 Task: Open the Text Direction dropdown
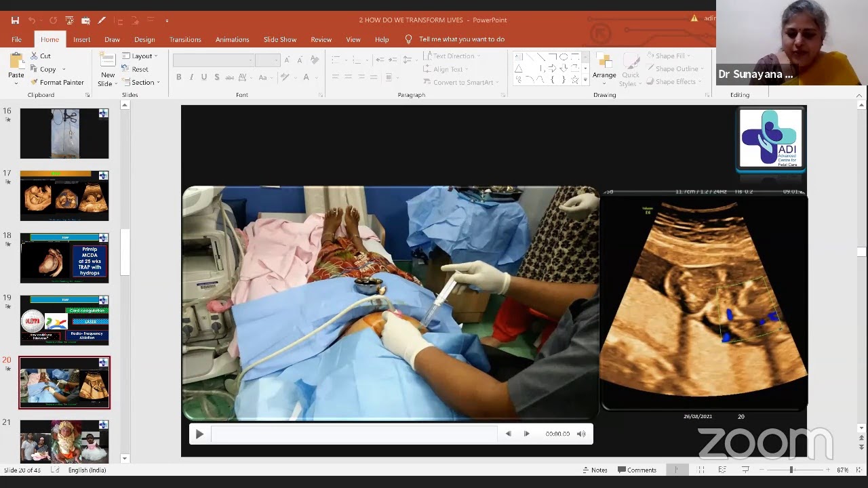pyautogui.click(x=451, y=56)
